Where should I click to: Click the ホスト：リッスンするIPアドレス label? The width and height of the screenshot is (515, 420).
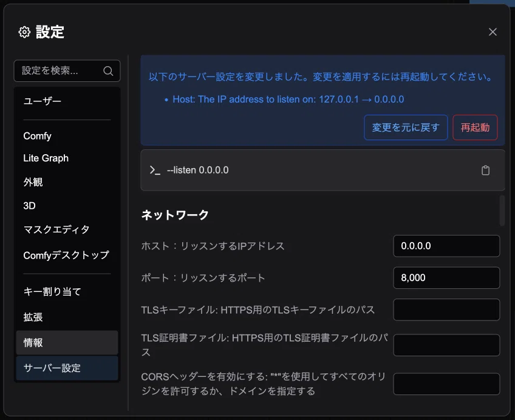(213, 246)
